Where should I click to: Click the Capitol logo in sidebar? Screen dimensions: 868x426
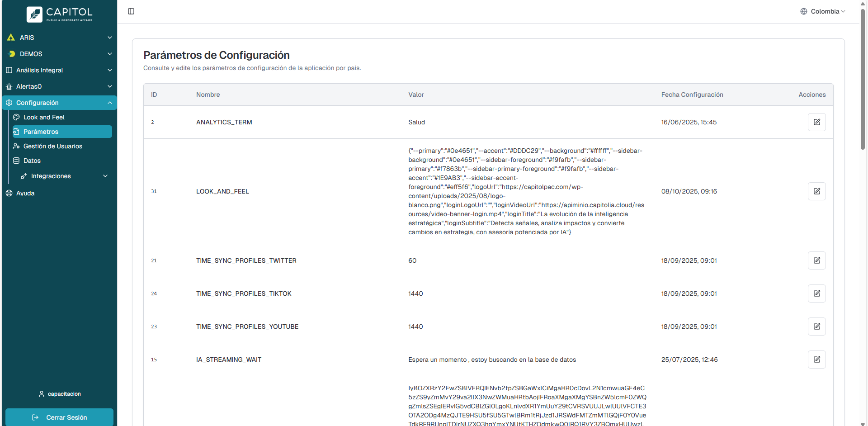click(x=59, y=14)
